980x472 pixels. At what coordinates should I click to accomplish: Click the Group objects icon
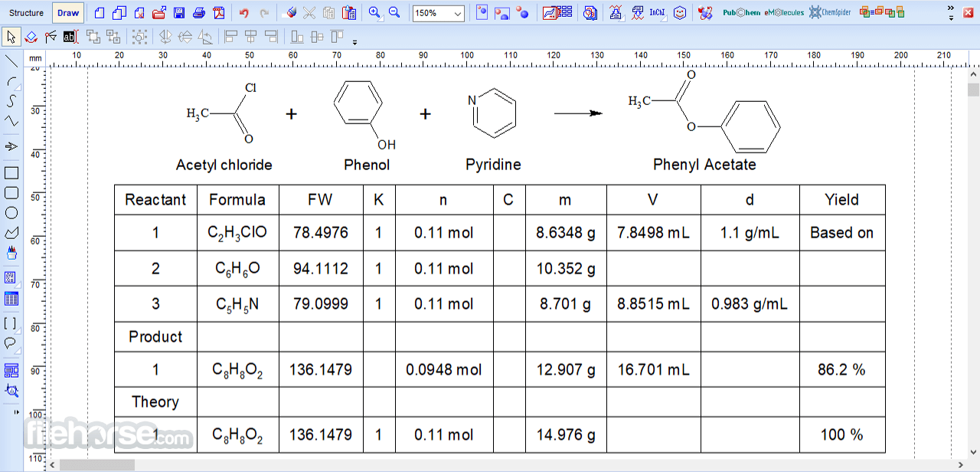click(x=93, y=36)
